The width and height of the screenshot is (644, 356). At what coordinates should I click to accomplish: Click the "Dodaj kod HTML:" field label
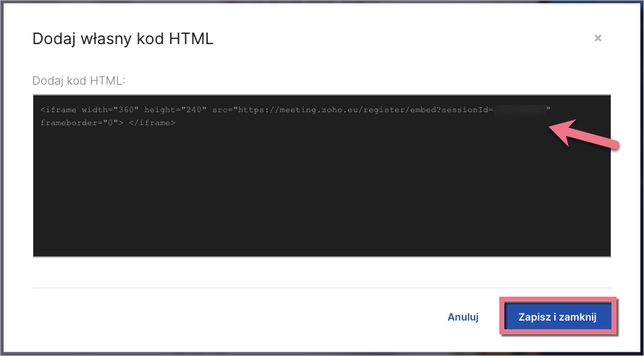pos(80,80)
